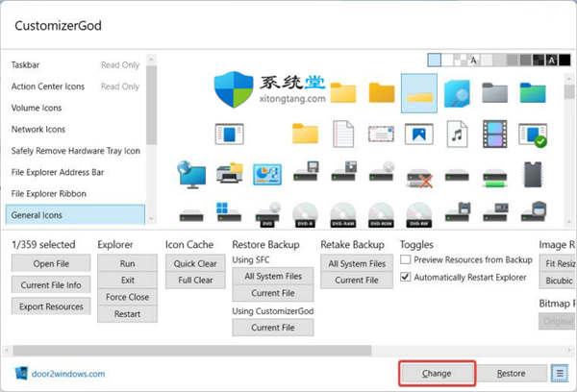Select Safely Remove Hardware Tray Icon
This screenshot has width=577, height=392.
[75, 151]
